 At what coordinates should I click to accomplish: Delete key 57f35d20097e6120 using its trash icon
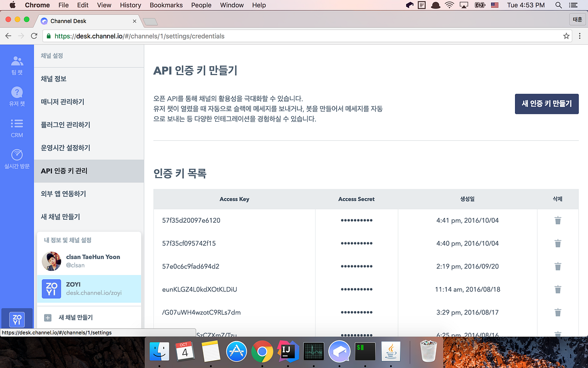558,220
